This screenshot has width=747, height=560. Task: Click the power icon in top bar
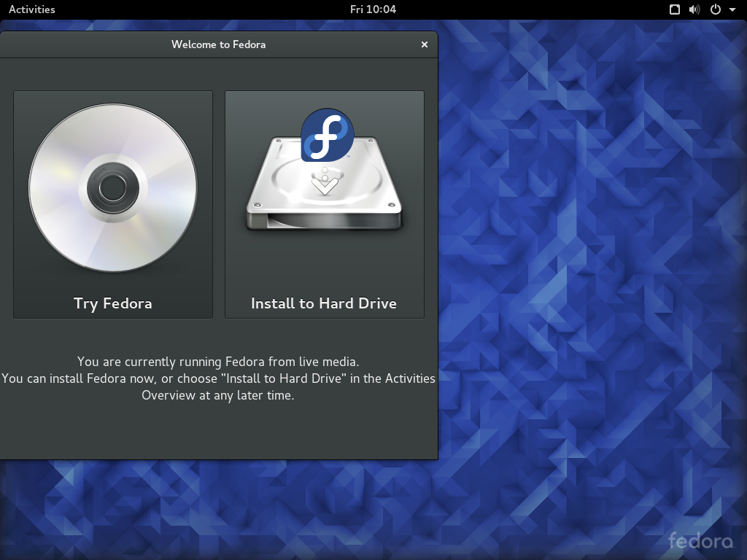(x=716, y=9)
